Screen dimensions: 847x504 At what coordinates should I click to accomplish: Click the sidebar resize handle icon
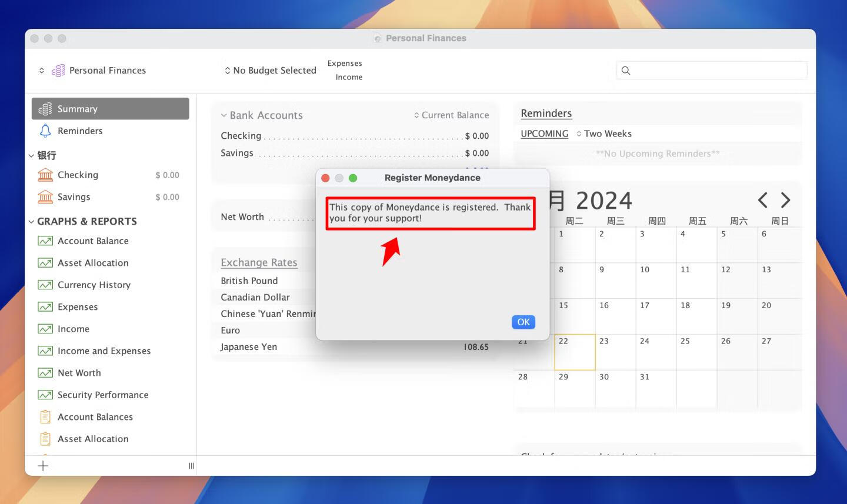pos(191,466)
